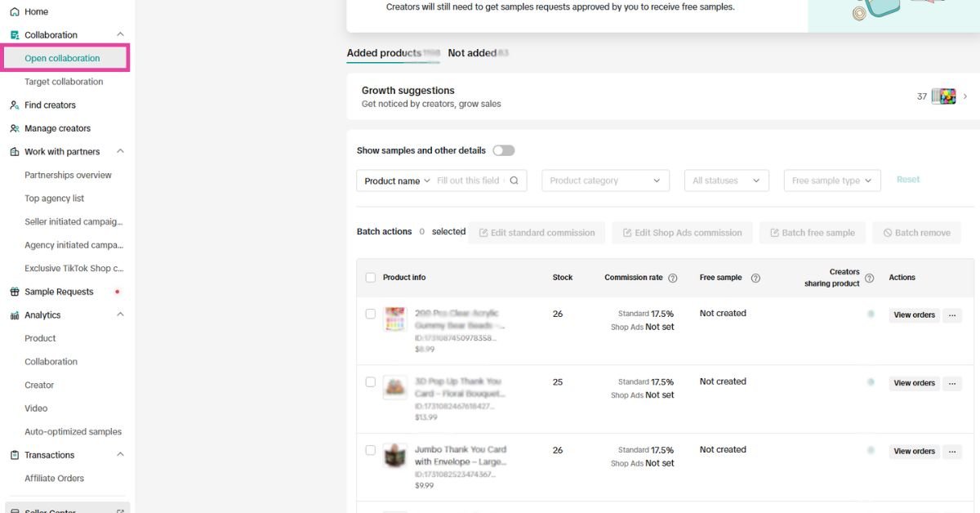Collapse the Transactions sidebar section
This screenshot has width=980, height=513.
pyautogui.click(x=121, y=455)
